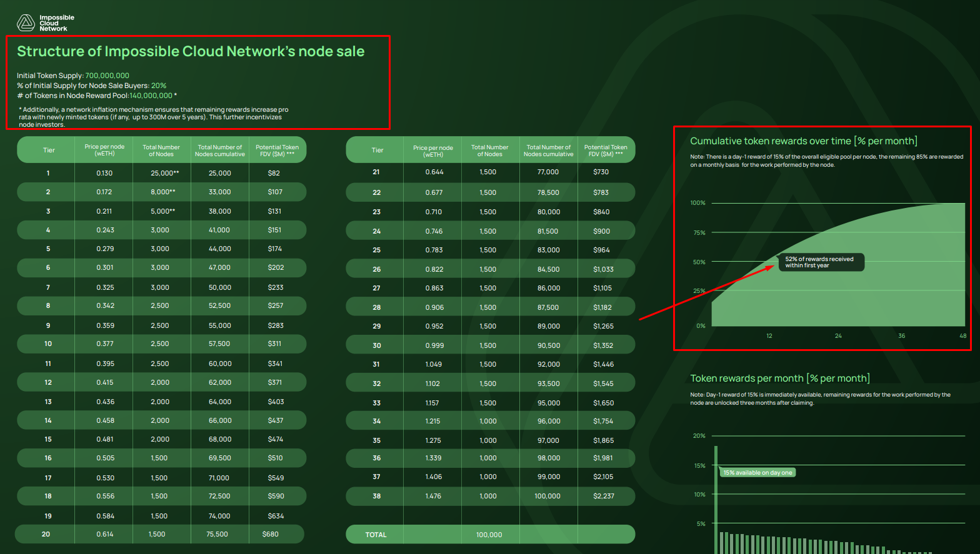This screenshot has width=980, height=554.
Task: Select price 0.584 in tier 19
Action: [105, 516]
